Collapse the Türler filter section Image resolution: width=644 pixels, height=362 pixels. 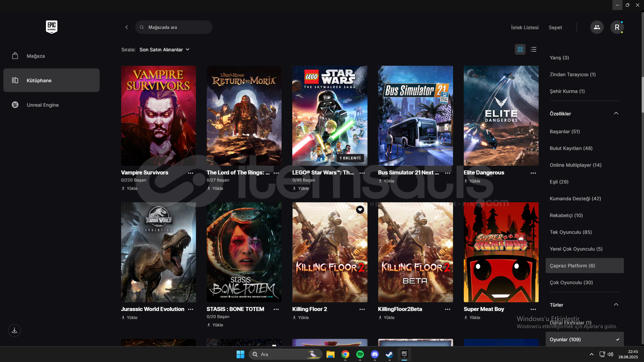coord(616,305)
